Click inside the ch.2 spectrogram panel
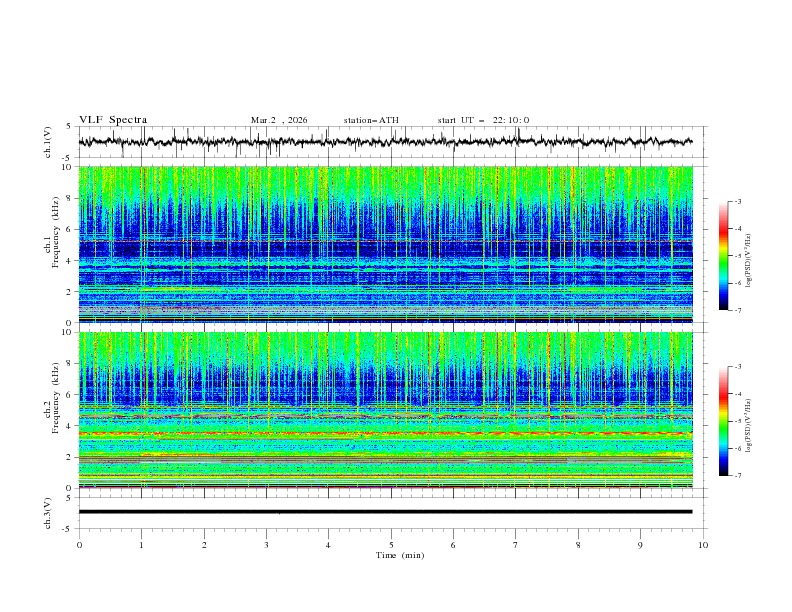The width and height of the screenshot is (792, 612). click(x=385, y=410)
